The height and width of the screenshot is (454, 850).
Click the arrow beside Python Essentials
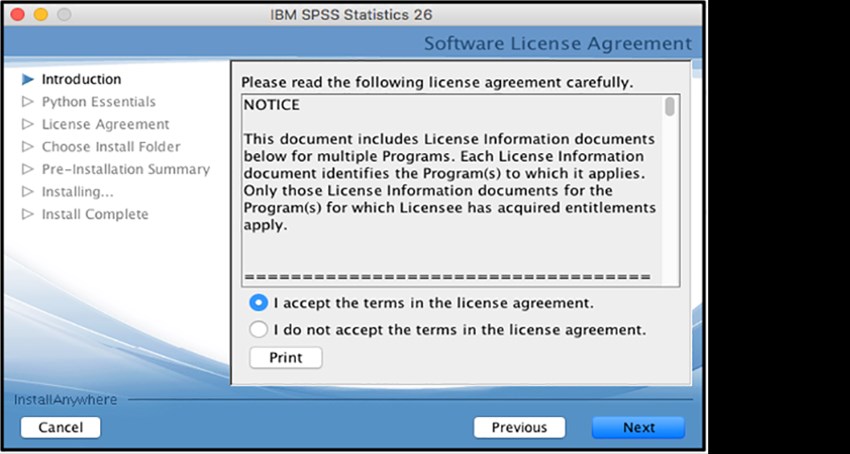pyautogui.click(x=28, y=102)
